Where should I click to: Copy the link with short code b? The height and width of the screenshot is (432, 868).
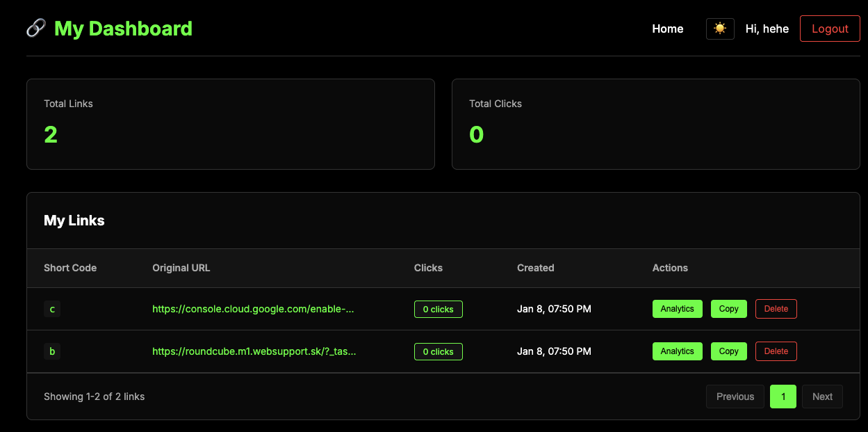pos(728,351)
